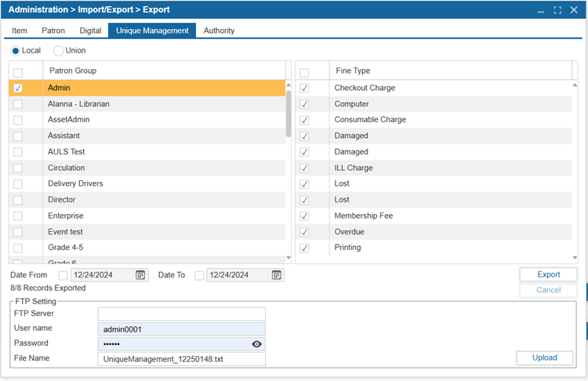The height and width of the screenshot is (381, 588).
Task: Select the Enterprise row text
Action: click(66, 216)
